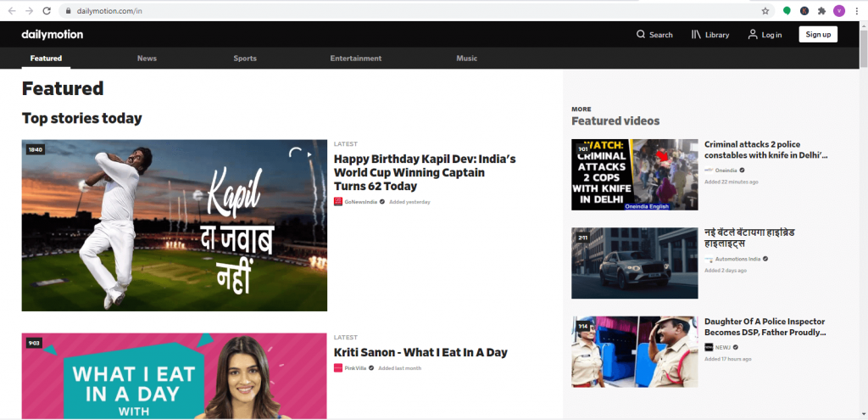This screenshot has height=420, width=868.
Task: Click the Oneindia channel logo
Action: tap(709, 171)
